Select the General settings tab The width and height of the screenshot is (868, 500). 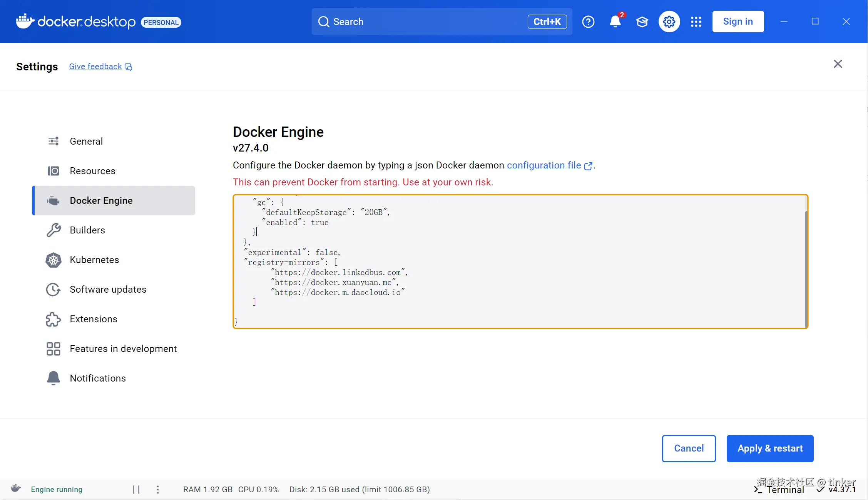86,141
